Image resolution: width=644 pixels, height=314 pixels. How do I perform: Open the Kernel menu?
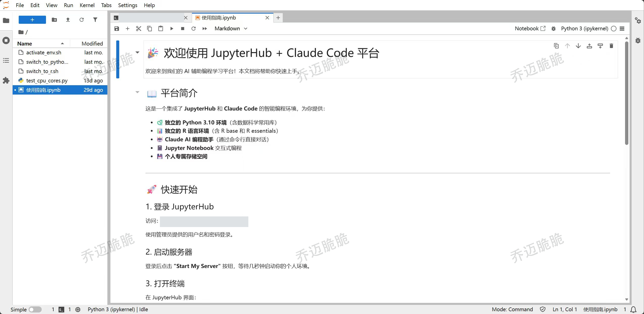coord(87,5)
